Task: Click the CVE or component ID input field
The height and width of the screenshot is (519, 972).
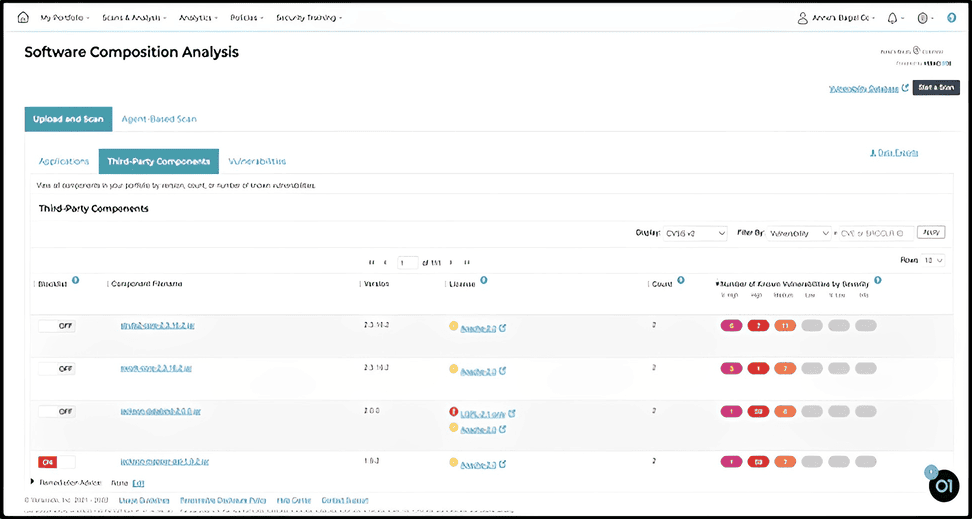Action: click(x=874, y=233)
